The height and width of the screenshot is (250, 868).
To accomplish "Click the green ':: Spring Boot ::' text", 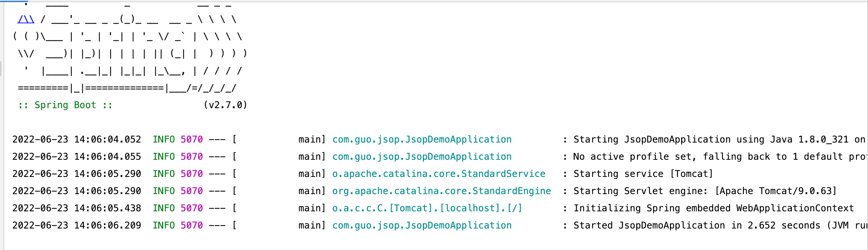I will coord(65,105).
